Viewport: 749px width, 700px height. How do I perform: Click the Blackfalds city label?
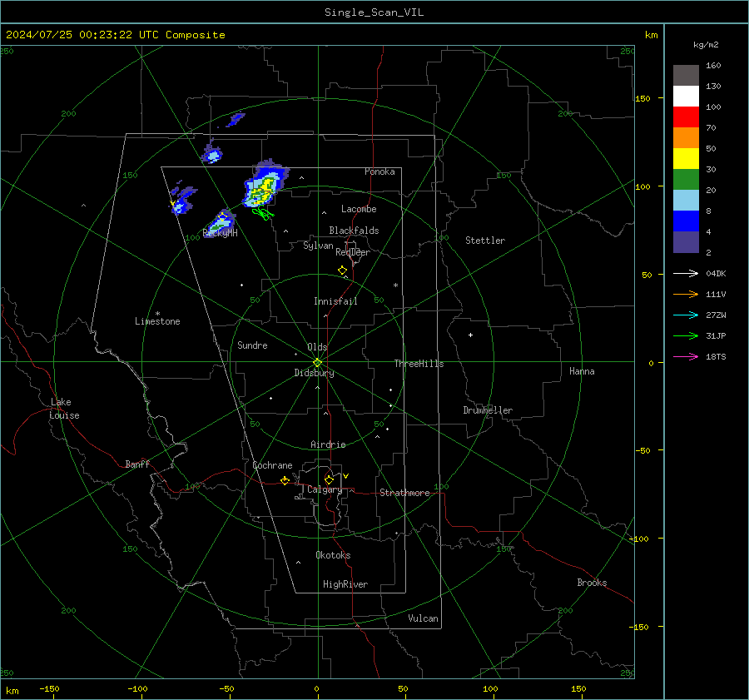tap(354, 231)
